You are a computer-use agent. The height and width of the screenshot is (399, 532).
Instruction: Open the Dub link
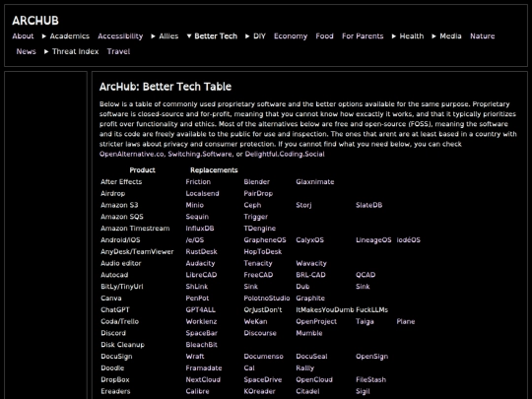[302, 287]
